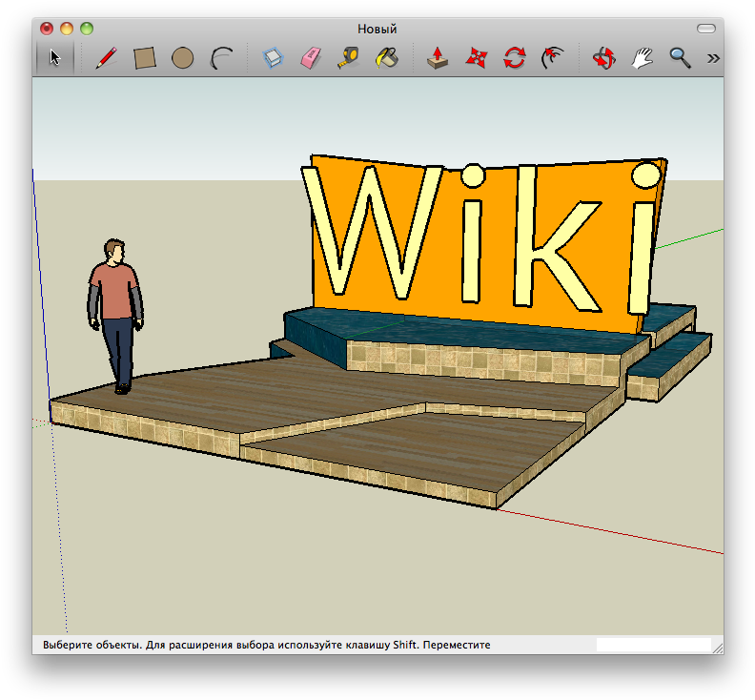Choose the Pan hand tool
This screenshot has height=700, width=755.
pos(642,58)
